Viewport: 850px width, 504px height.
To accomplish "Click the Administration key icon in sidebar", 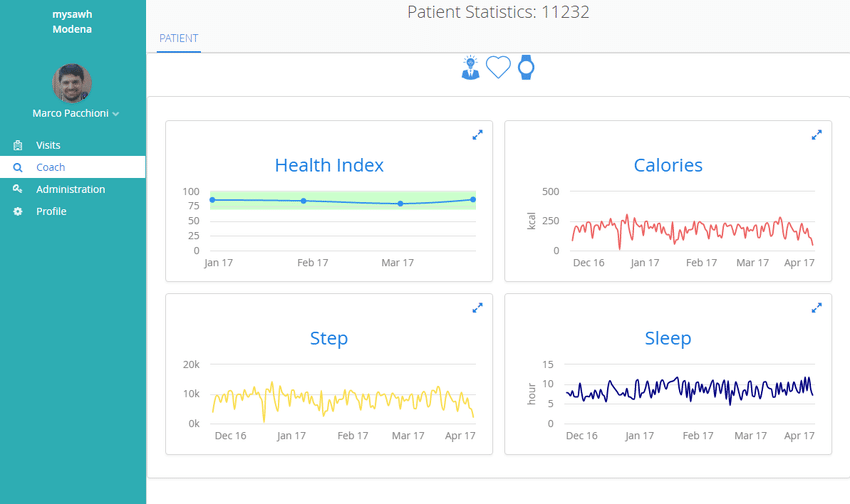I will pyautogui.click(x=18, y=189).
